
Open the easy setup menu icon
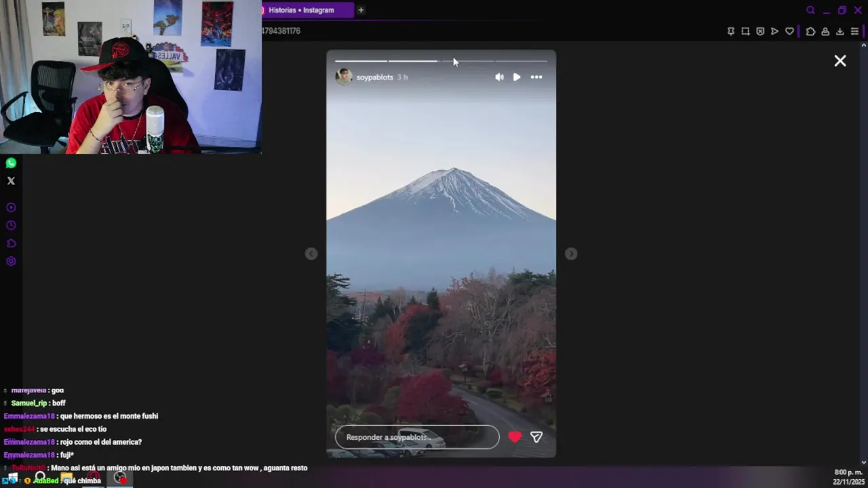point(854,31)
